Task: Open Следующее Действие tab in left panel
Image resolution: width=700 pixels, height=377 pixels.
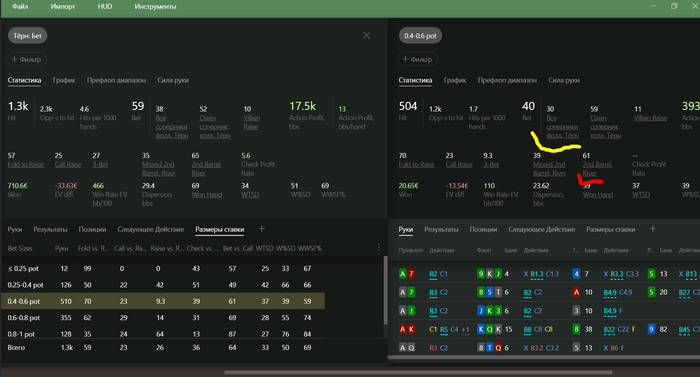Action: pos(150,229)
